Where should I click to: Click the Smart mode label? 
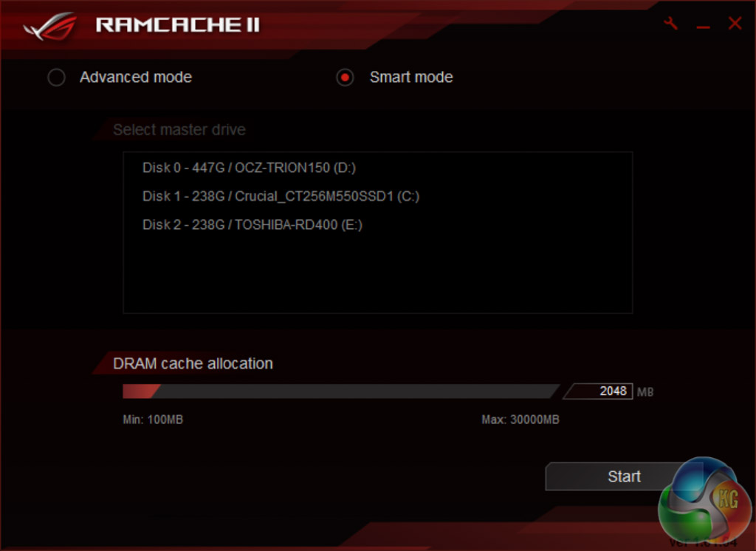click(x=411, y=78)
